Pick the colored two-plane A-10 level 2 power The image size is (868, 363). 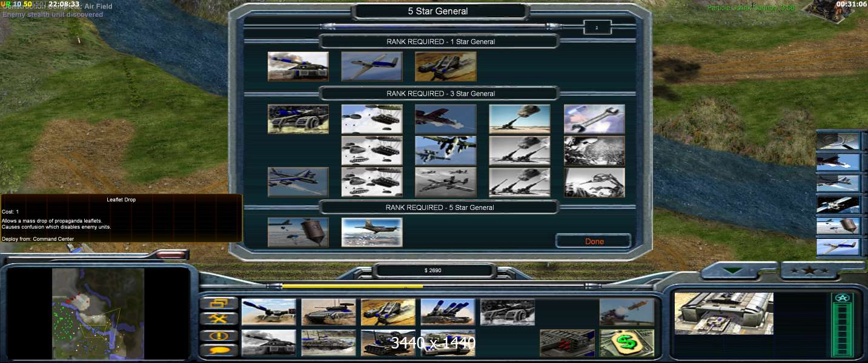[446, 151]
